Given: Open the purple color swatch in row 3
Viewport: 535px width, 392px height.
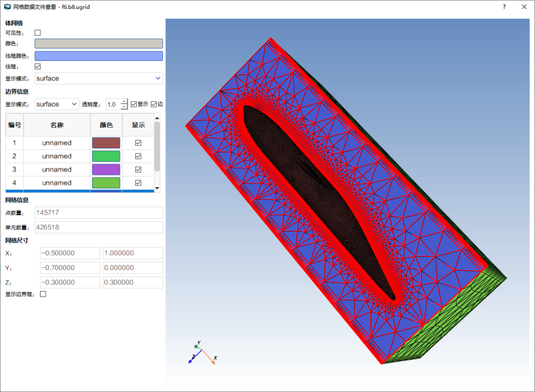Looking at the screenshot, I should [106, 169].
